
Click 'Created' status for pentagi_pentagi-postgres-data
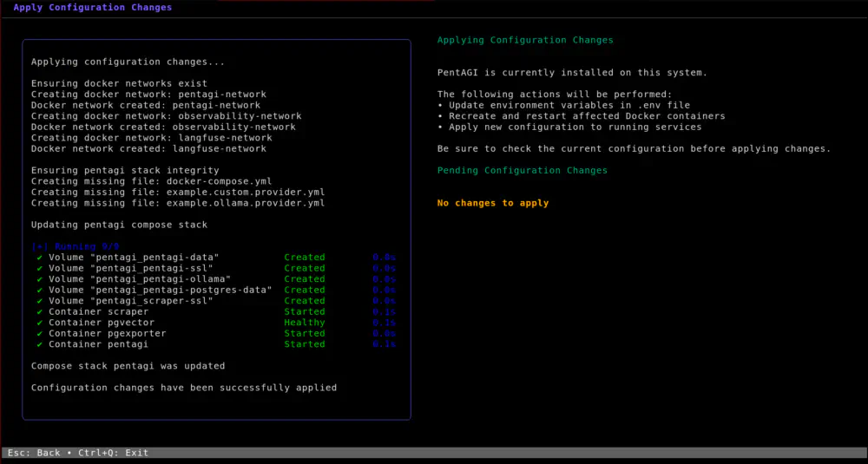(x=305, y=290)
